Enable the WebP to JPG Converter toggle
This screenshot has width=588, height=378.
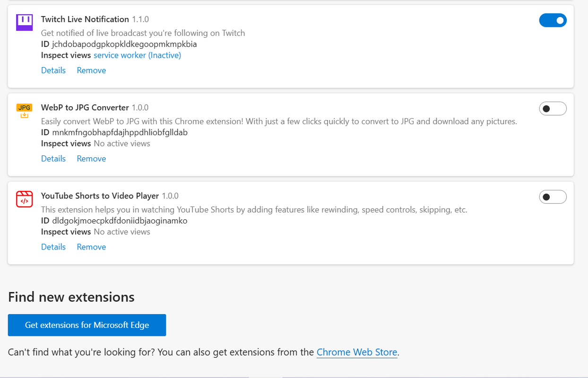pos(553,109)
